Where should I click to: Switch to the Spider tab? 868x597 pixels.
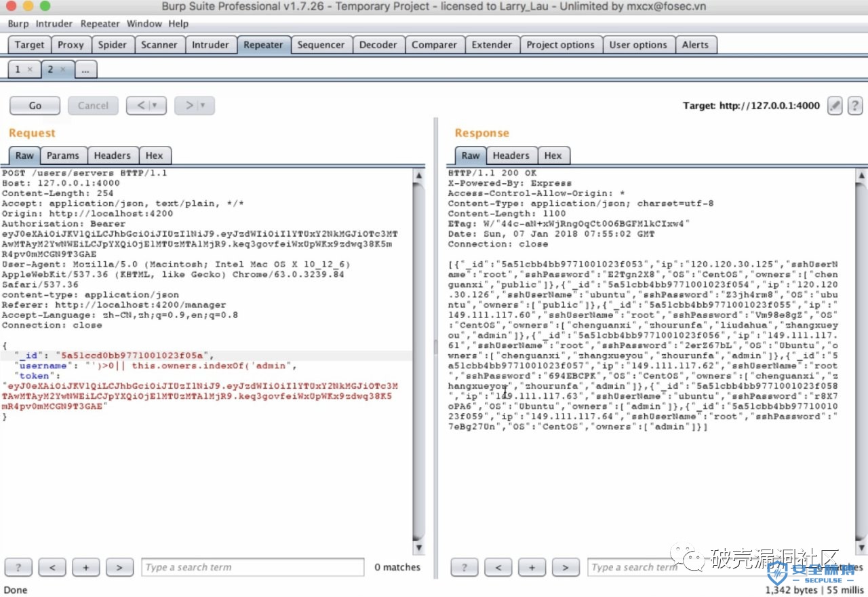[113, 45]
